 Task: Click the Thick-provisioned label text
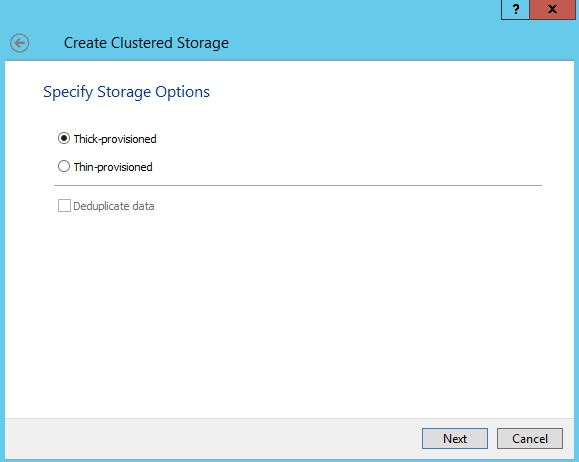click(115, 139)
